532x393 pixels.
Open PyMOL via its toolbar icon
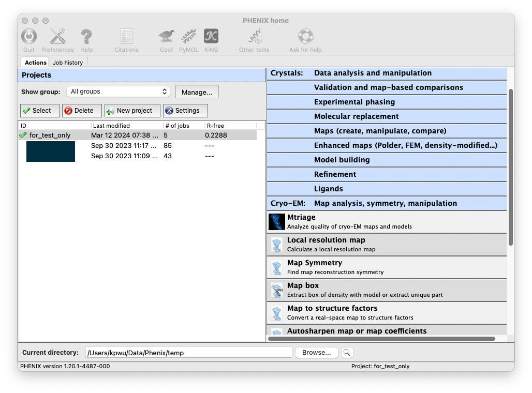188,39
